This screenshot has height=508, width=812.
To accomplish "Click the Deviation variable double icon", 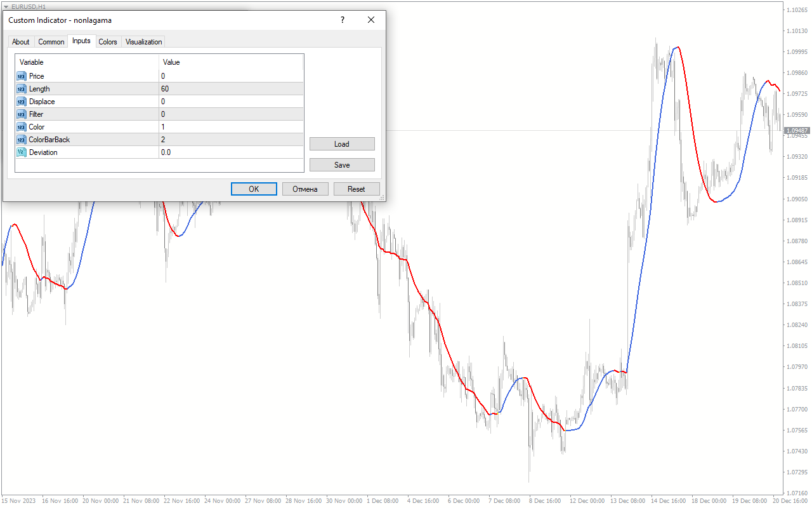I will (x=22, y=152).
